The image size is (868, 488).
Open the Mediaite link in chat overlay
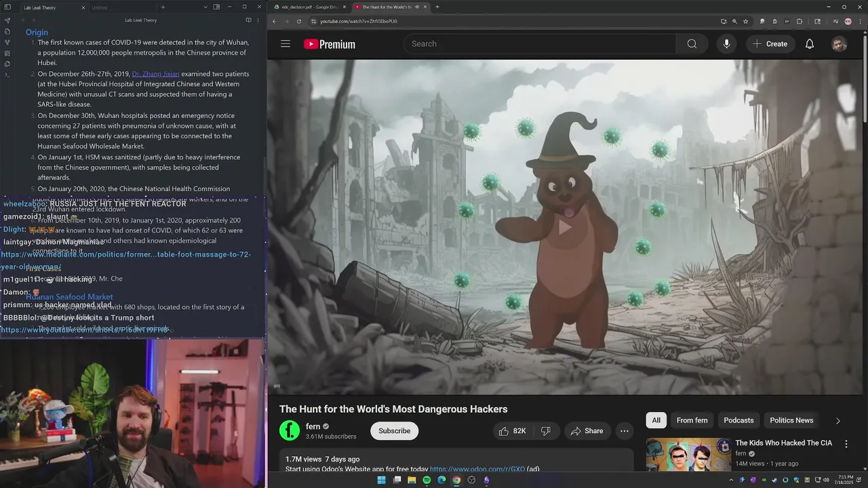click(126, 260)
